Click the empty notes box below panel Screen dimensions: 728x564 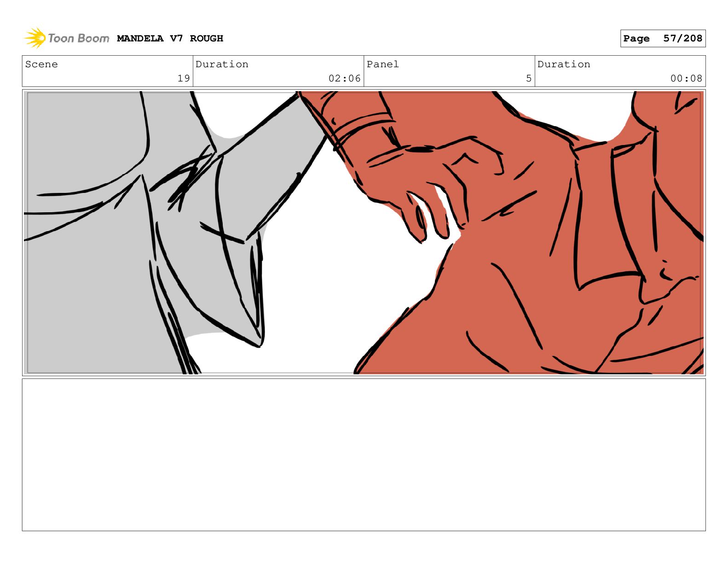click(x=364, y=454)
